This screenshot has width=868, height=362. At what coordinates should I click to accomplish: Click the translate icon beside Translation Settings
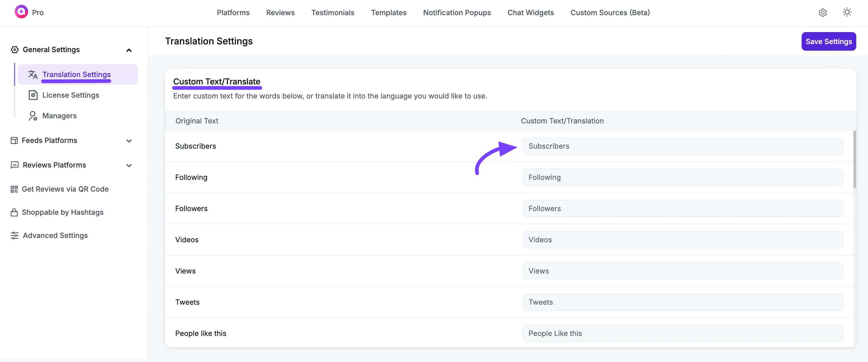pyautogui.click(x=33, y=74)
